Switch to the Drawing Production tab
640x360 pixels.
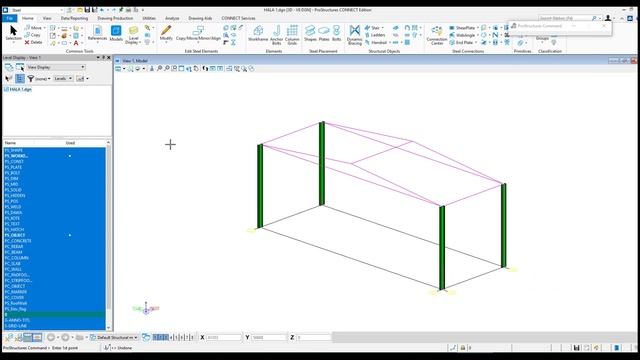115,18
